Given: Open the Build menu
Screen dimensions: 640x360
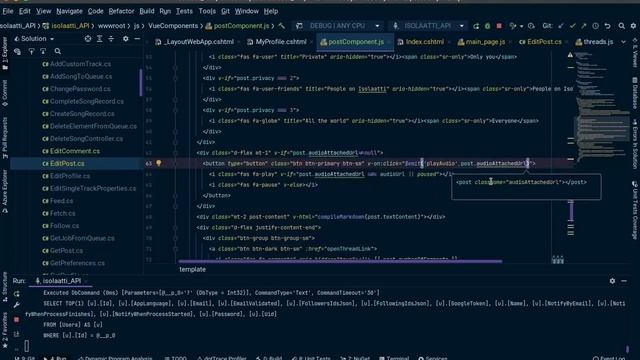Looking at the screenshot, I should click(x=147, y=11).
